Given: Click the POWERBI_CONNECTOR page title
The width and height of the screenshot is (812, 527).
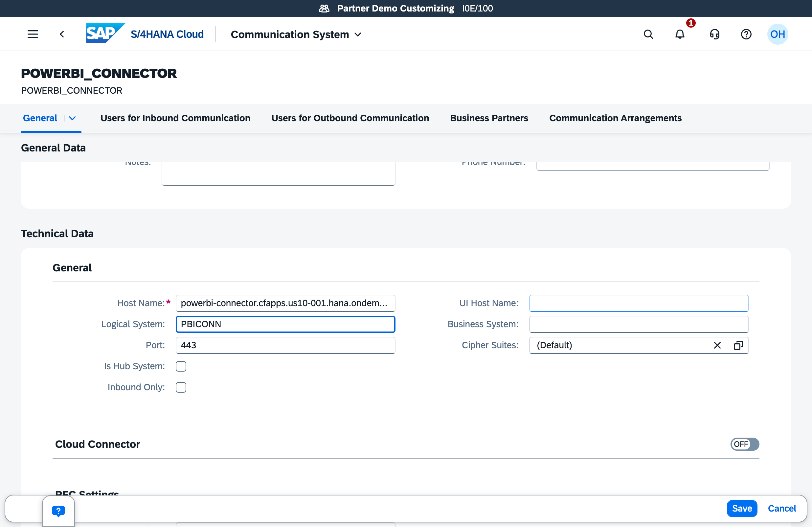Looking at the screenshot, I should pyautogui.click(x=99, y=73).
